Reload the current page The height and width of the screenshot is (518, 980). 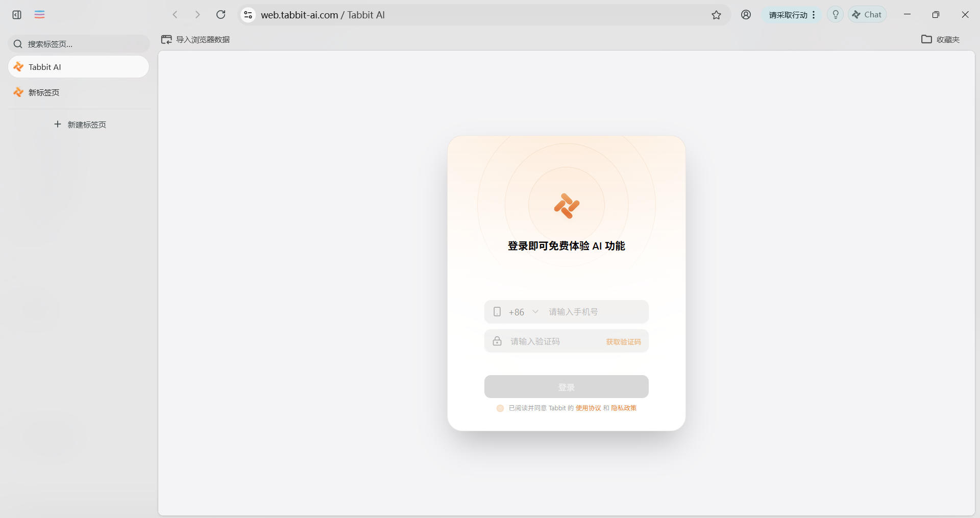[220, 15]
